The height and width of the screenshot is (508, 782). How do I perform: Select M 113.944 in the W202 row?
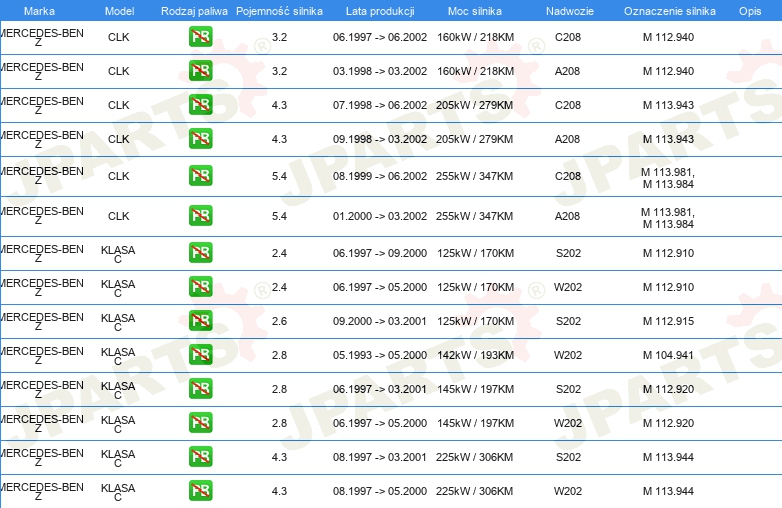[668, 491]
